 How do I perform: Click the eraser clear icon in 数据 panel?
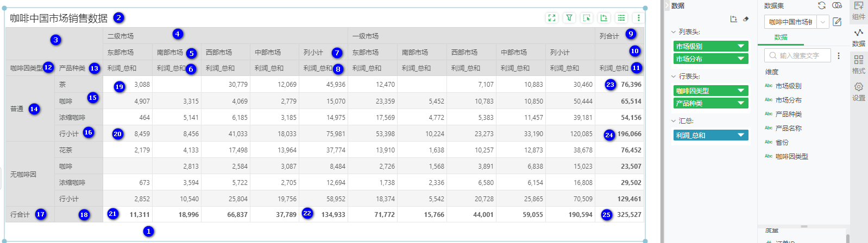tap(746, 19)
